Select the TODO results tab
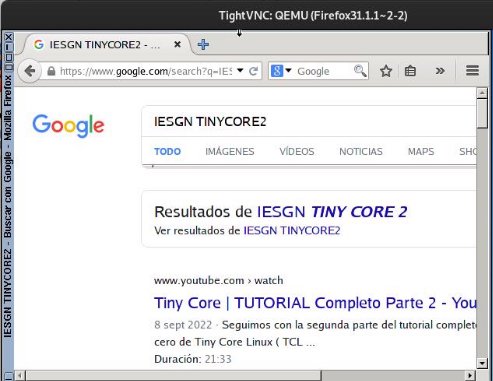The height and width of the screenshot is (381, 493). [167, 152]
